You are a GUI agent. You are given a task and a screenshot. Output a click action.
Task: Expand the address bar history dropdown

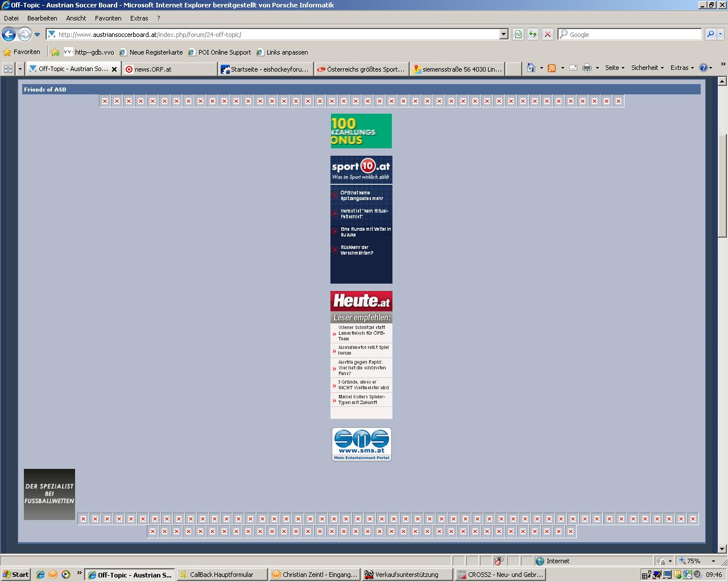tap(503, 35)
